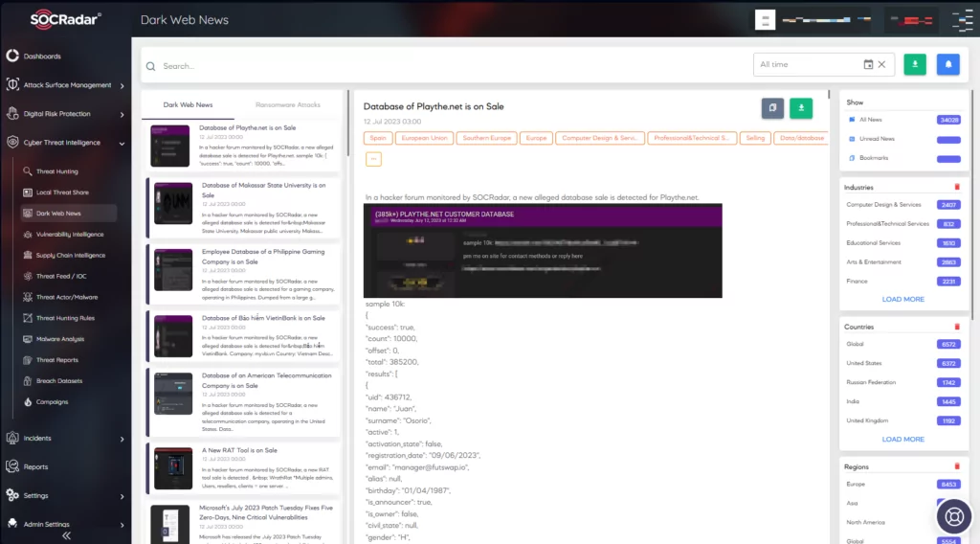Copy the article using copy icon

[x=772, y=107]
